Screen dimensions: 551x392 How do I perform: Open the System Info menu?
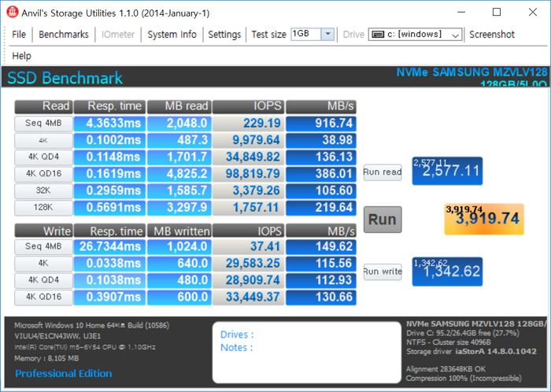tap(172, 35)
